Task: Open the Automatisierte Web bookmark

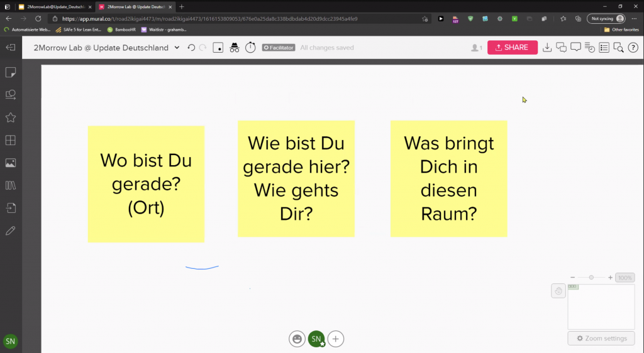Action: 27,30
